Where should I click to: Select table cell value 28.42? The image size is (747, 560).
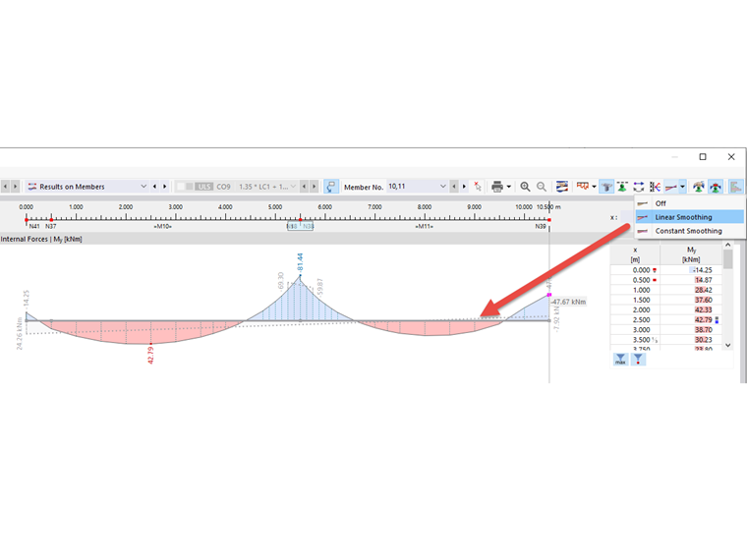(691, 290)
